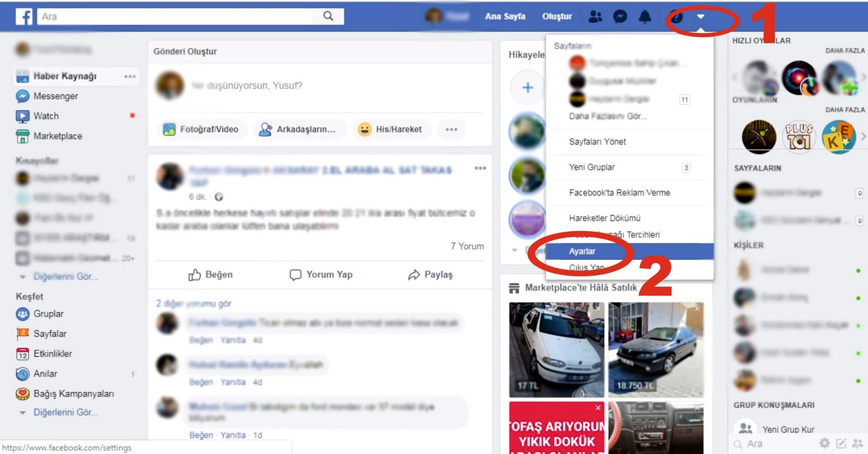Dismiss the 18.750 TL listing with X
The width and height of the screenshot is (868, 454).
point(697,308)
